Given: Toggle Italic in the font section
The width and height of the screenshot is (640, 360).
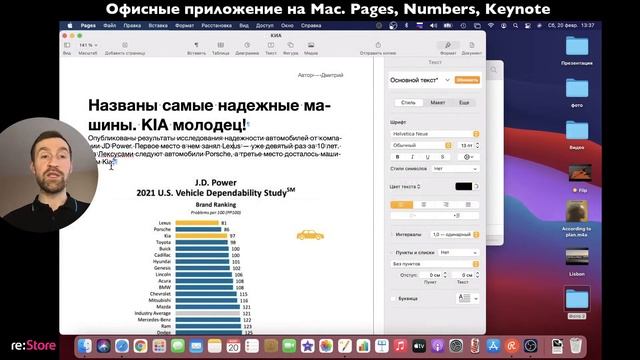Looking at the screenshot, I should pyautogui.click(x=412, y=157).
